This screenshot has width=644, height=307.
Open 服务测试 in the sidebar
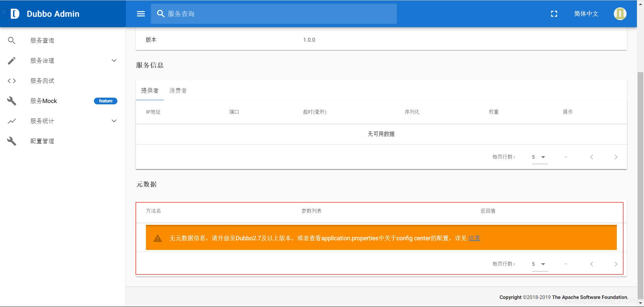coord(63,81)
